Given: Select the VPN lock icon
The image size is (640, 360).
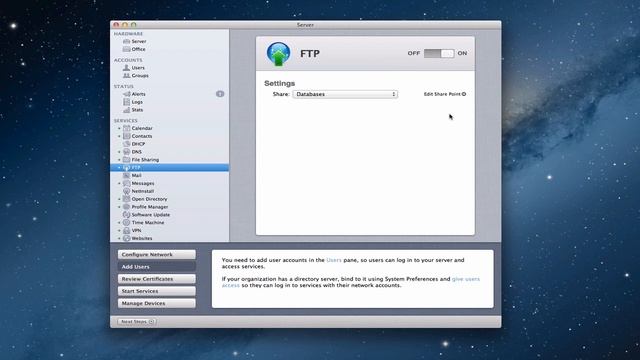Looking at the screenshot, I should pyautogui.click(x=127, y=231).
